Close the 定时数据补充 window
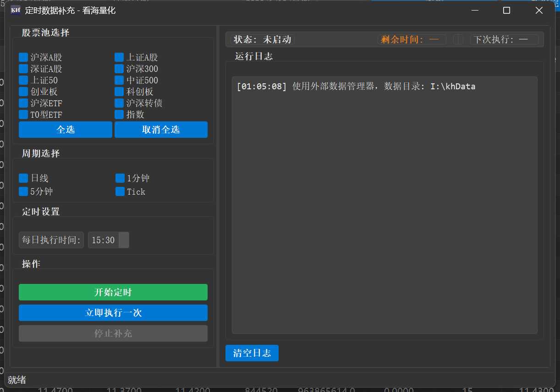The height and width of the screenshot is (392, 560). click(x=539, y=11)
